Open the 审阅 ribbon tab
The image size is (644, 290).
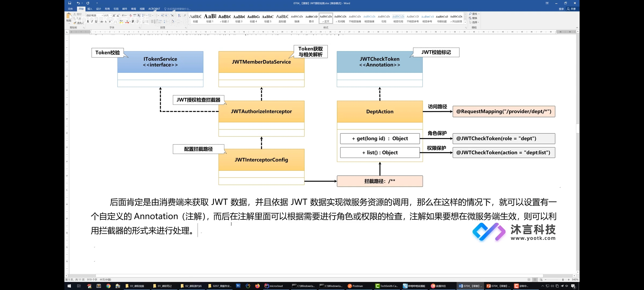point(133,9)
